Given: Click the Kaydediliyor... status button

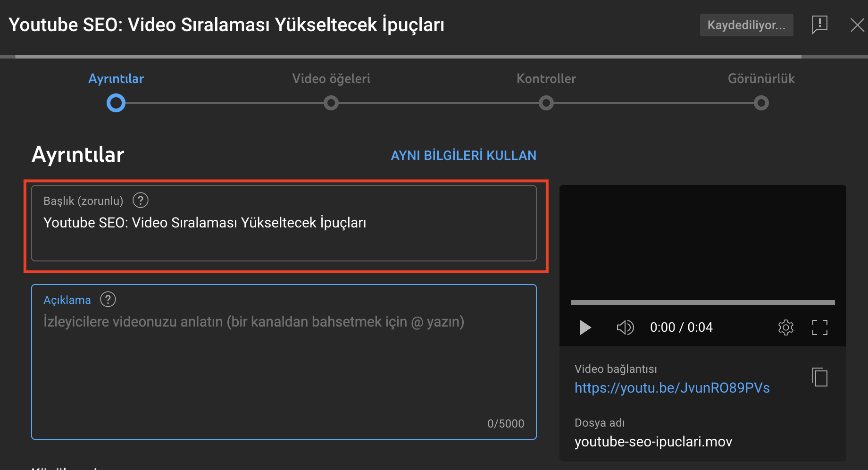Looking at the screenshot, I should tap(746, 25).
